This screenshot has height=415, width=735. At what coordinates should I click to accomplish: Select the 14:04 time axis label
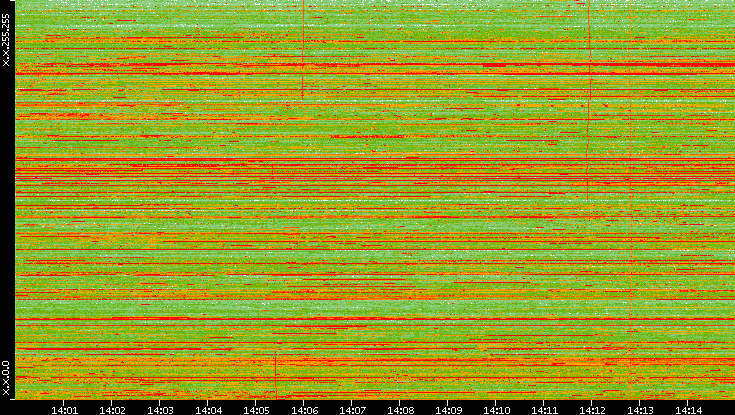click(x=208, y=411)
